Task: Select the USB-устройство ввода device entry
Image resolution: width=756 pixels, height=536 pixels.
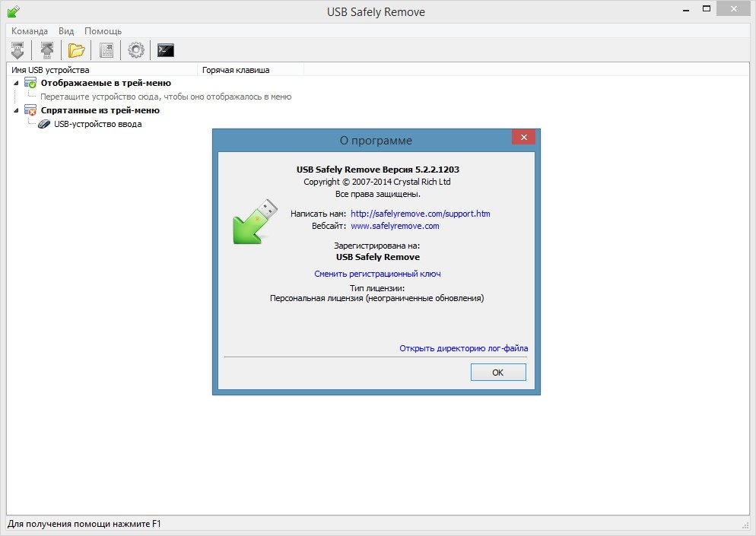Action: [x=97, y=124]
